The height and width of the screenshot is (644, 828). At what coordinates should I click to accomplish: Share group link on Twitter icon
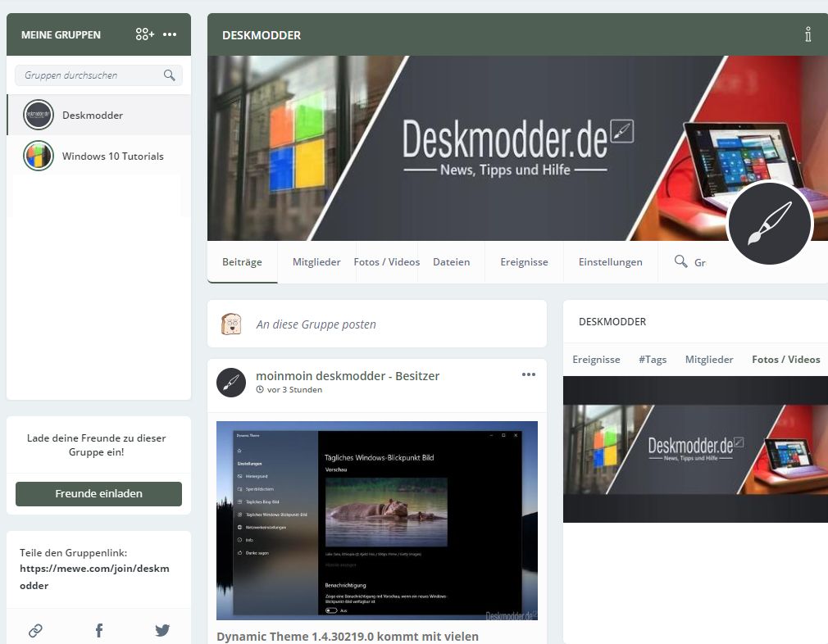[x=162, y=630]
